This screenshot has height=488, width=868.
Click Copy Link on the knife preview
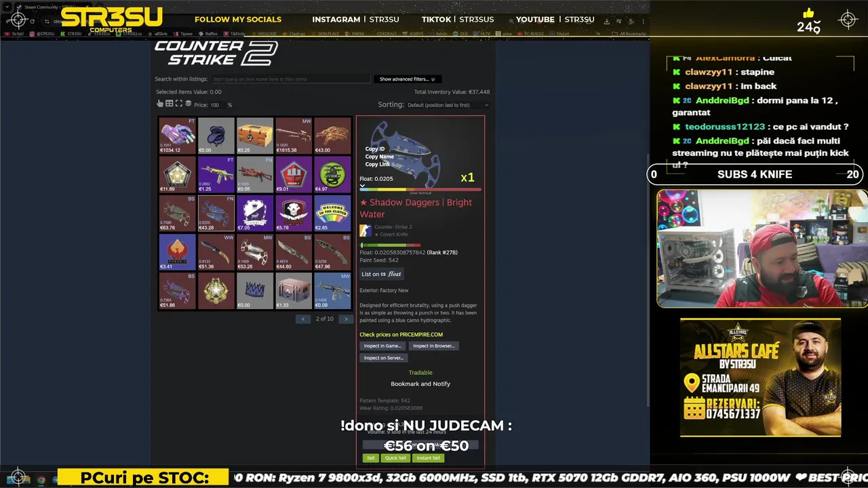378,165
